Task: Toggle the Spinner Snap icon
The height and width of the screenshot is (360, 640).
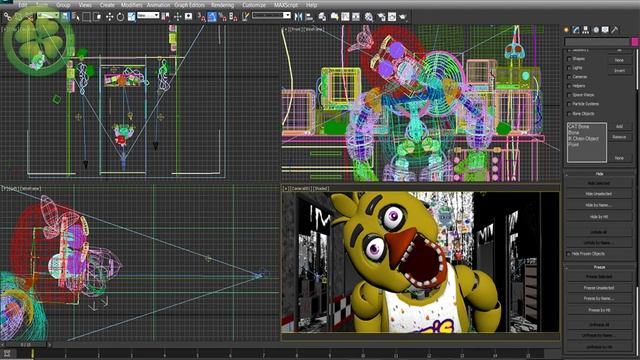Action: (x=233, y=17)
